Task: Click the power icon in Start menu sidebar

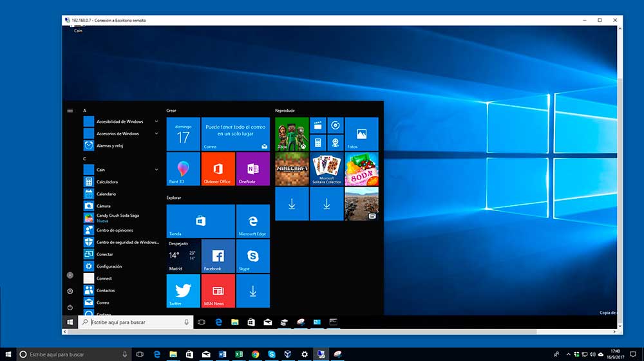Action: tap(70, 307)
